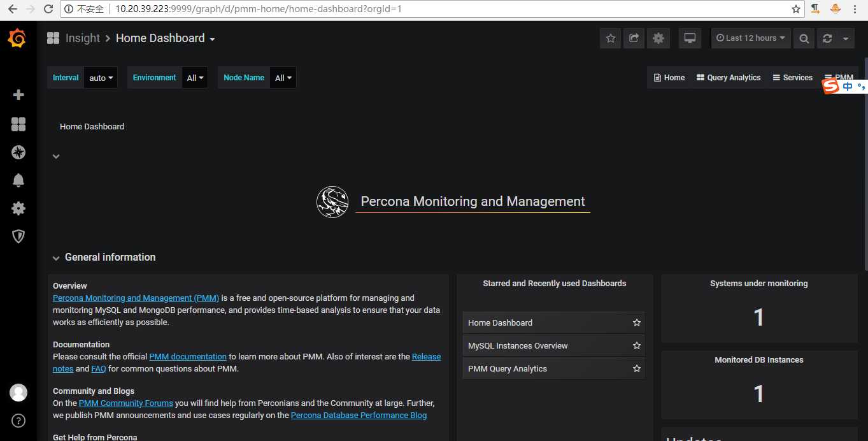Click the browser back arrow
868x441 pixels.
[x=12, y=9]
